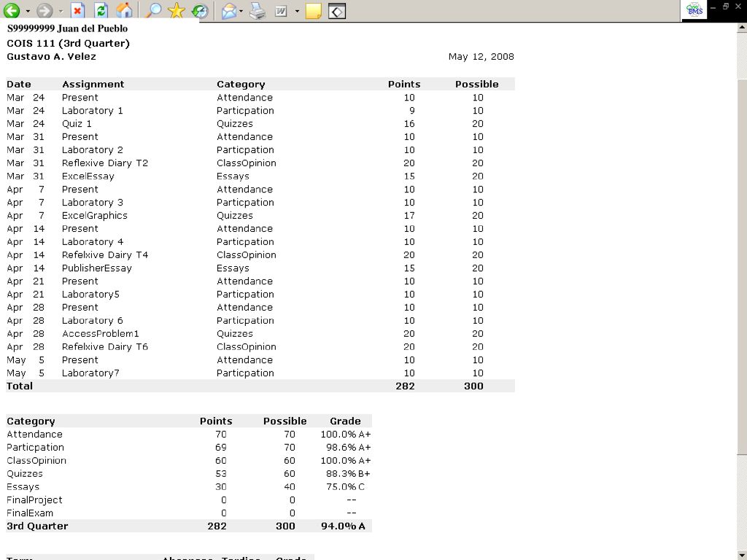Click the BMS logo in top corner
Screen dimensions: 747x560
pyautogui.click(x=694, y=9)
